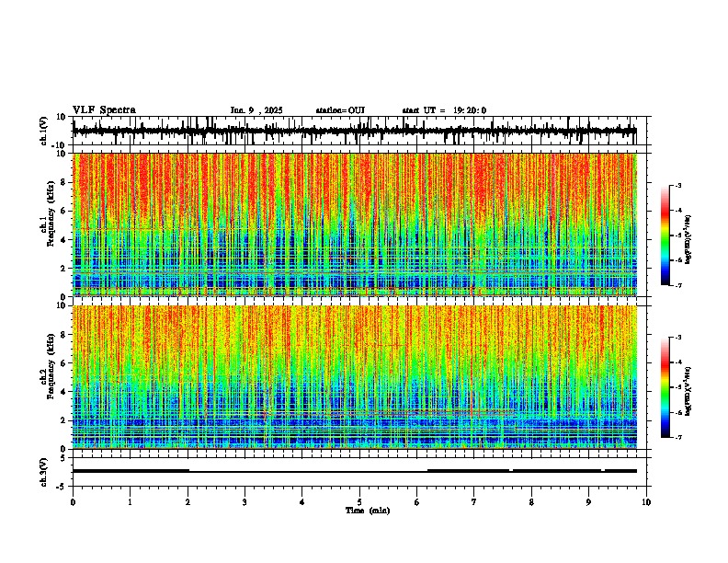Click time axis tick label '8'

pos(531,502)
